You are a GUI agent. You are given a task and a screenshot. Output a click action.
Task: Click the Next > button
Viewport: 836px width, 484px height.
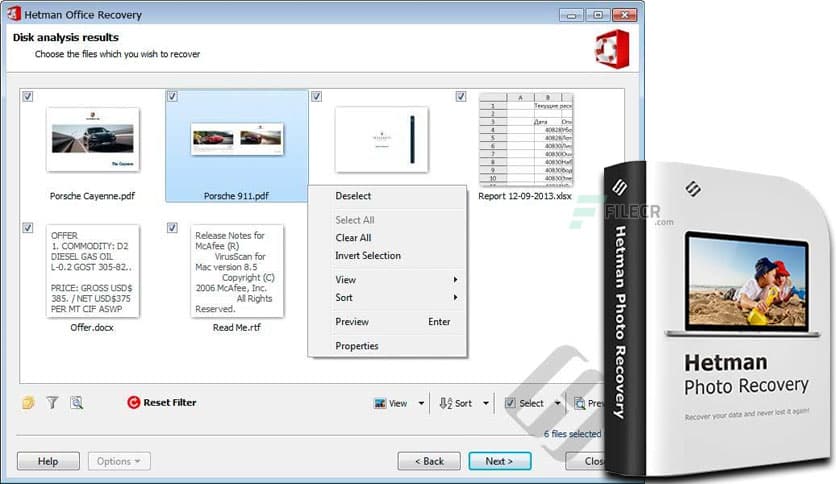tap(500, 461)
